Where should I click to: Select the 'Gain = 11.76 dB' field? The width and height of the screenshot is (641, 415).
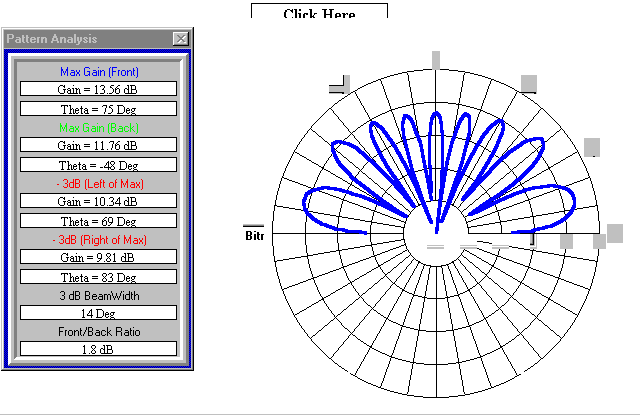coord(99,145)
